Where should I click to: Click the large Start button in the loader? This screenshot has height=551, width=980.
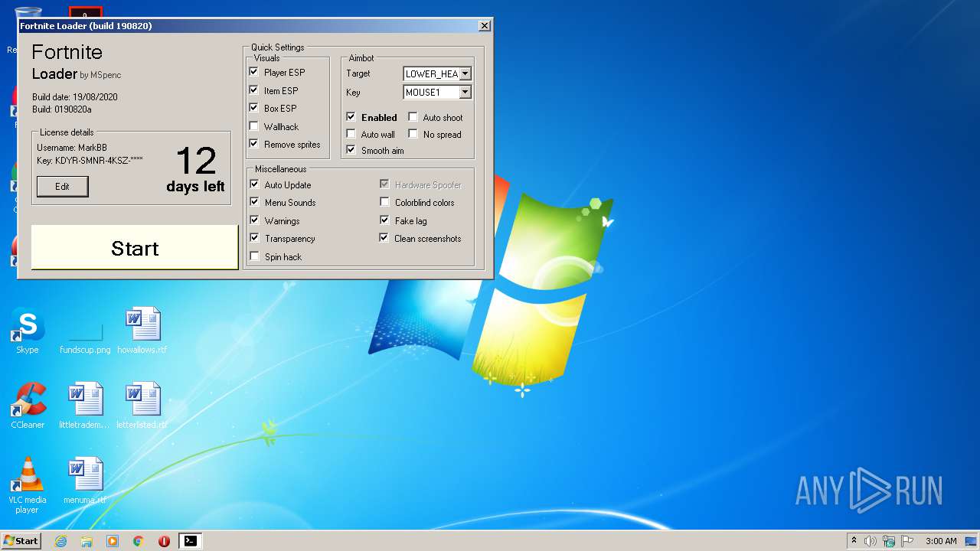click(x=135, y=247)
